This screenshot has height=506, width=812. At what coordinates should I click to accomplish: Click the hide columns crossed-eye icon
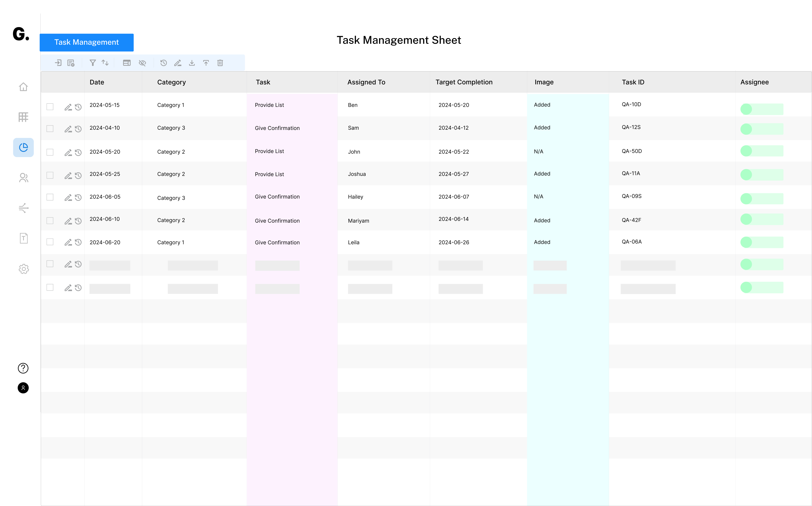142,63
